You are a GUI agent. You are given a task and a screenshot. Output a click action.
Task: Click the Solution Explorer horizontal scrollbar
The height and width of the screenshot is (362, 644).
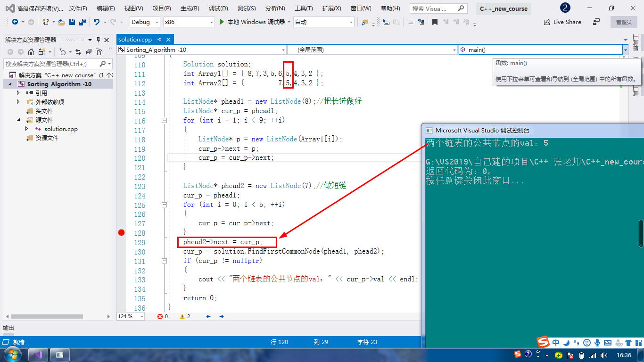47,316
